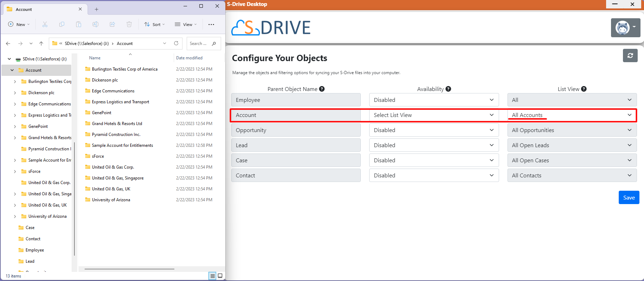Go up one folder level
The height and width of the screenshot is (281, 644).
point(41,44)
